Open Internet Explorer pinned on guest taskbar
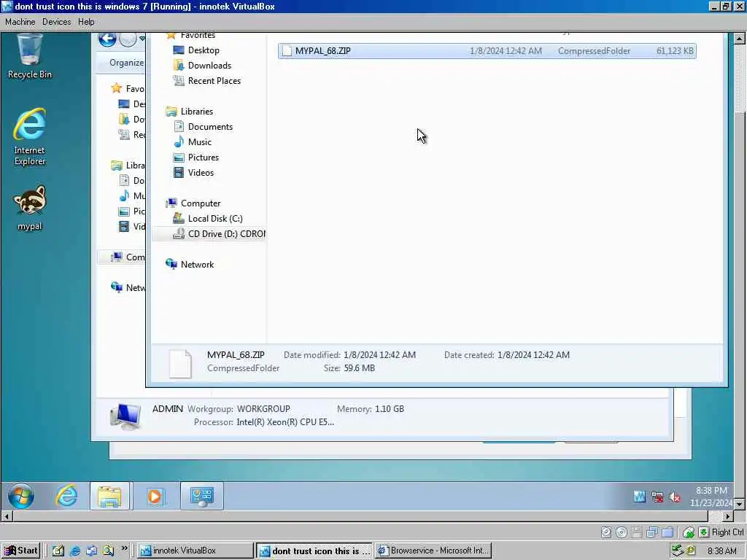747x560 pixels. click(x=66, y=496)
